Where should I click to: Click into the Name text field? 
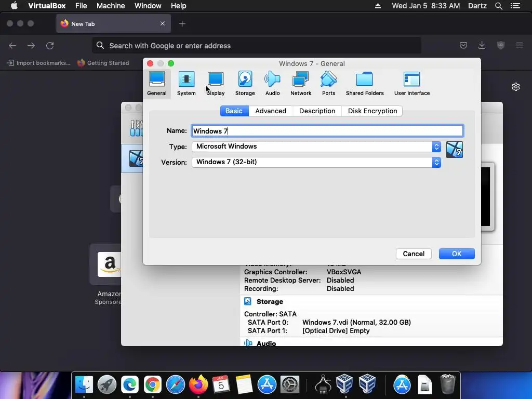(327, 131)
